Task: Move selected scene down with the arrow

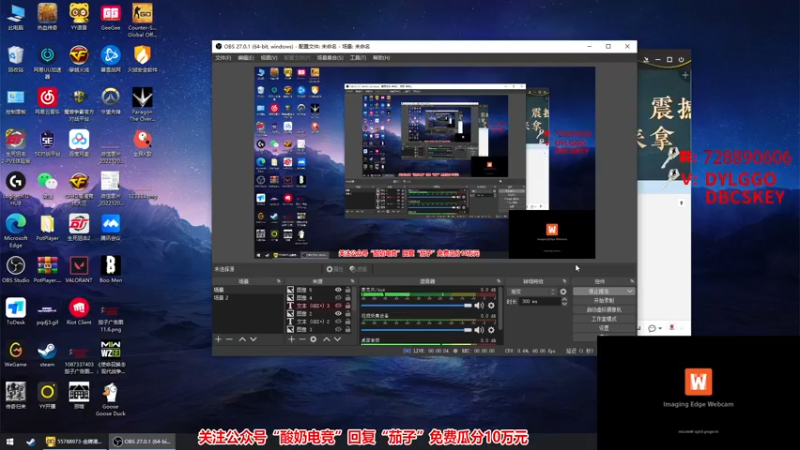Action: 253,339
